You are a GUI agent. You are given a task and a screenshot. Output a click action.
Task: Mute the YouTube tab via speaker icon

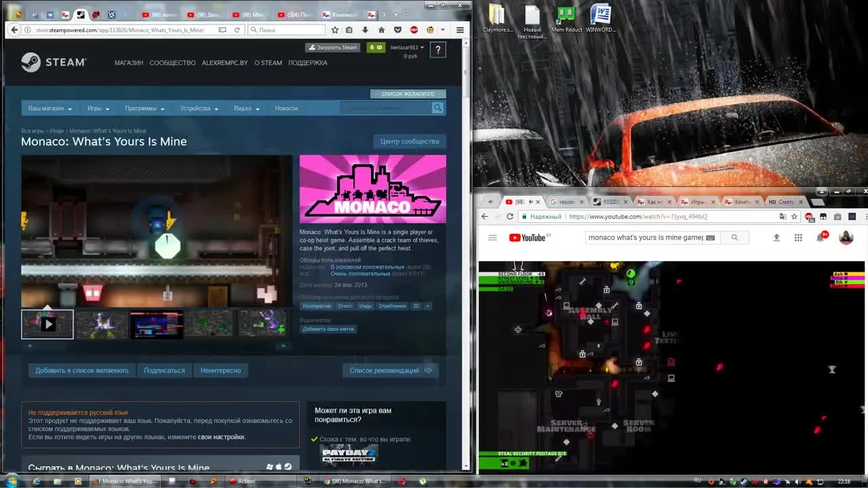pos(530,202)
